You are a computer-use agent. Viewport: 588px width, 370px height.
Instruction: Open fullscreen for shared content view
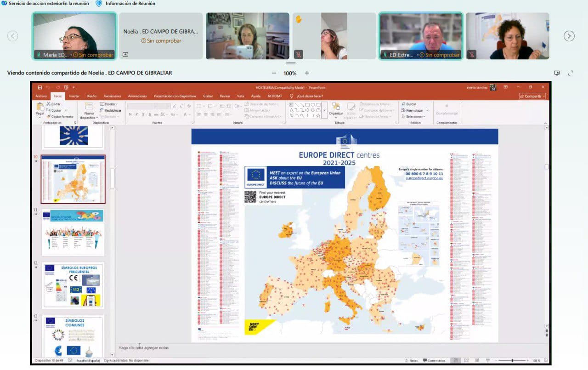click(571, 73)
